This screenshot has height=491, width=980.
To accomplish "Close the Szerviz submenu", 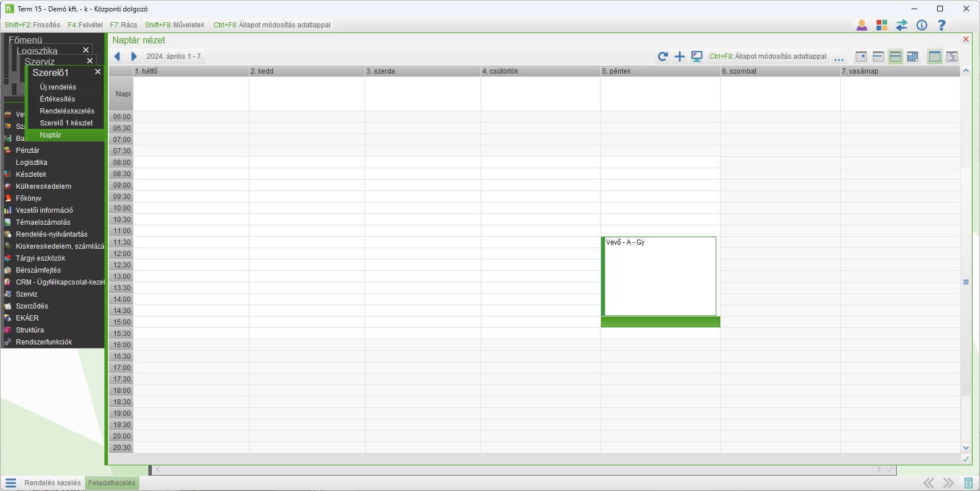I will [x=90, y=61].
